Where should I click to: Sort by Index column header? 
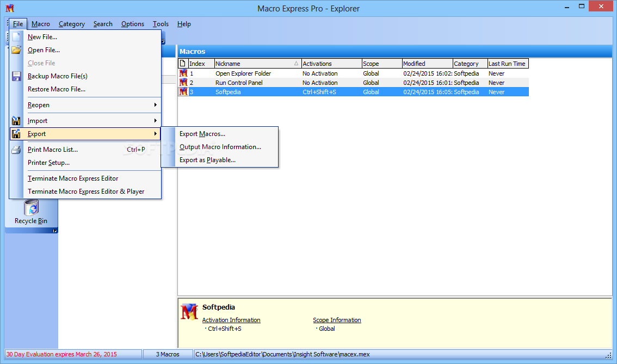(201, 63)
